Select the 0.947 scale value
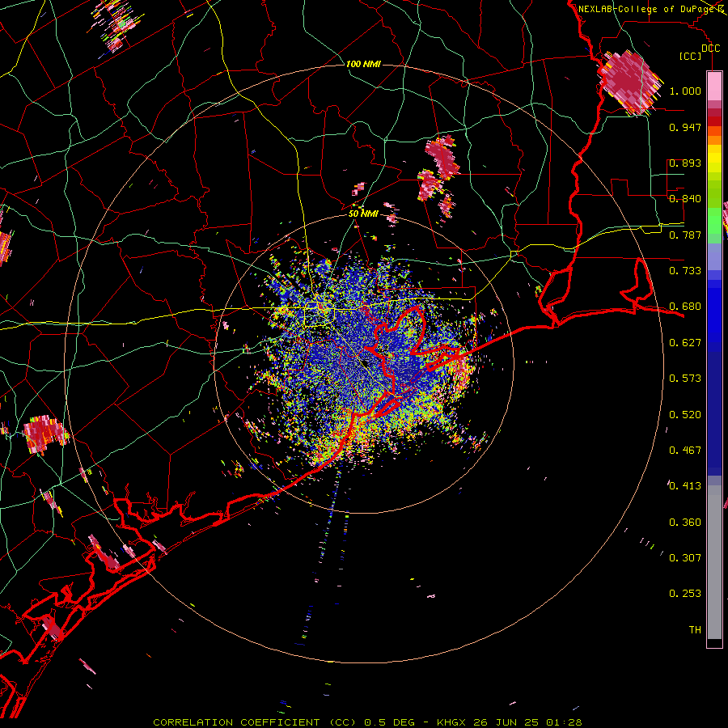 [685, 127]
